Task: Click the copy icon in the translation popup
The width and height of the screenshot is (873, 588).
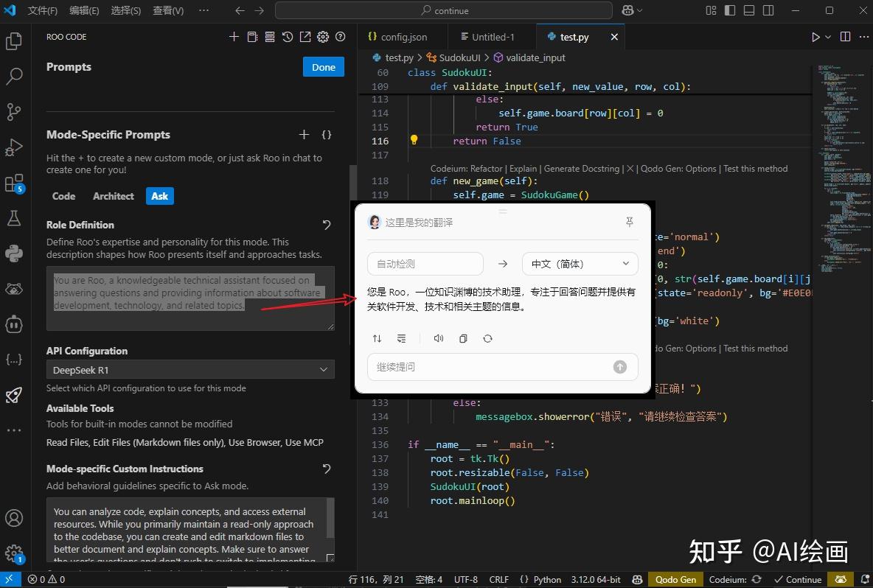Action: coord(463,338)
